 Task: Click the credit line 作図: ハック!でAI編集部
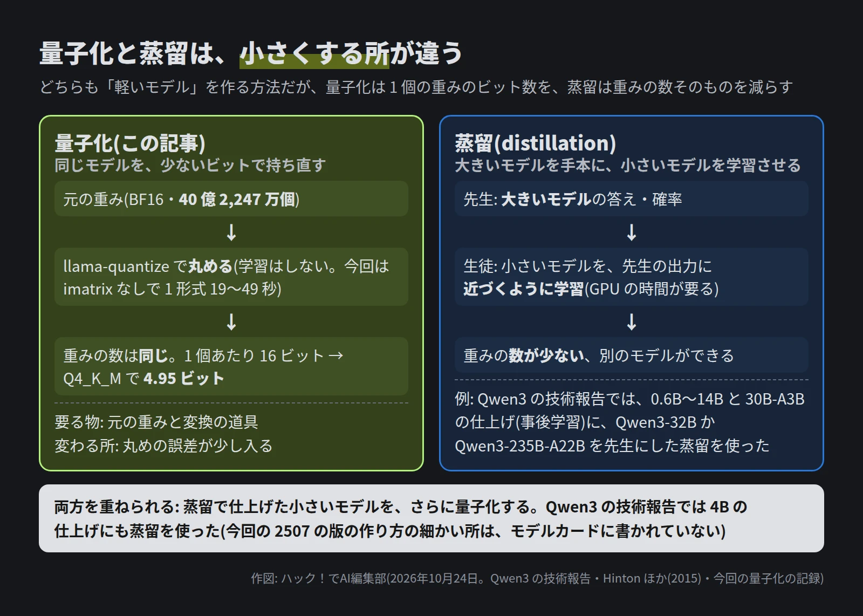[537, 578]
